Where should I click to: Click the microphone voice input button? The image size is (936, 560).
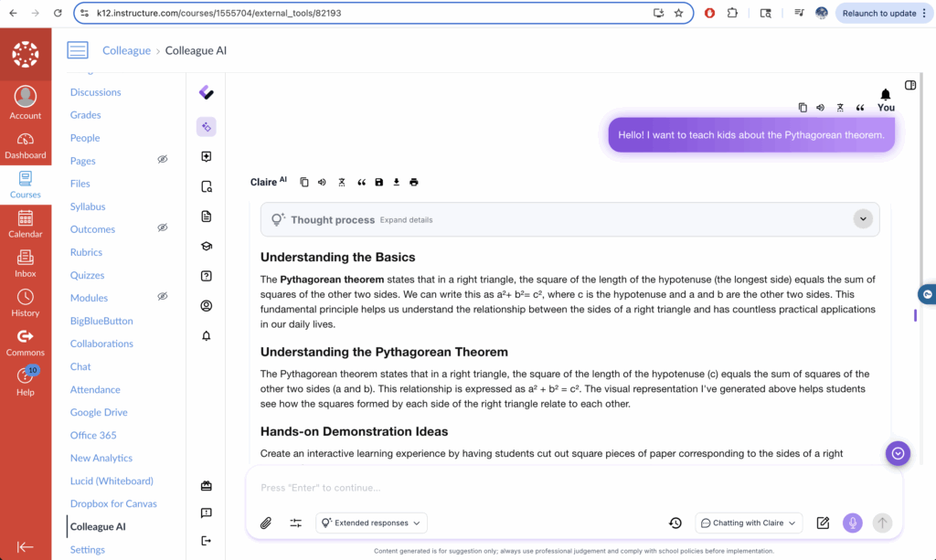click(x=852, y=523)
